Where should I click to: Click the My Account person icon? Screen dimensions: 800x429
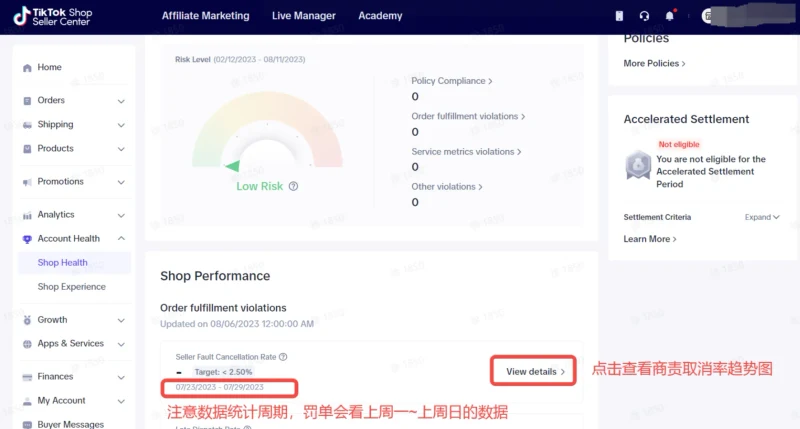click(27, 401)
